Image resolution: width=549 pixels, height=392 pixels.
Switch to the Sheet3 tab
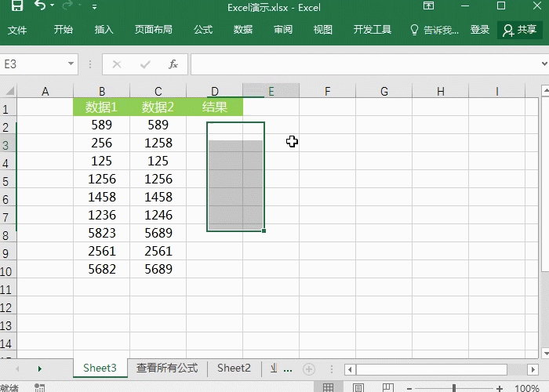pos(100,368)
